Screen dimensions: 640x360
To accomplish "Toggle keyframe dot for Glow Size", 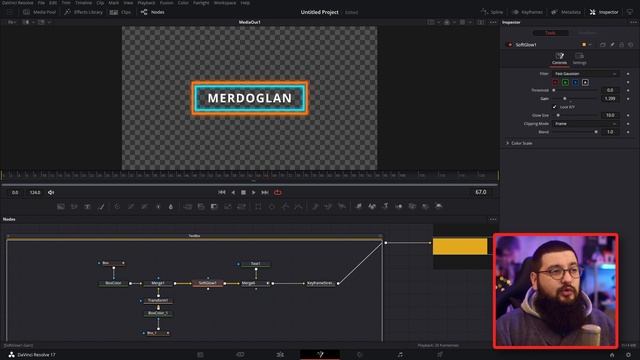I will coord(628,116).
